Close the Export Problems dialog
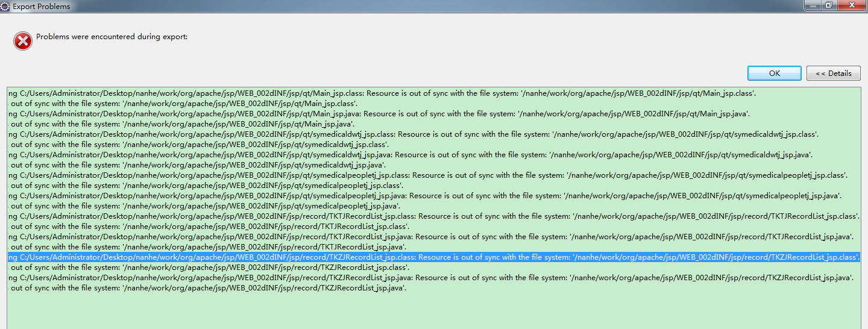The height and width of the screenshot is (329, 868). click(x=852, y=5)
